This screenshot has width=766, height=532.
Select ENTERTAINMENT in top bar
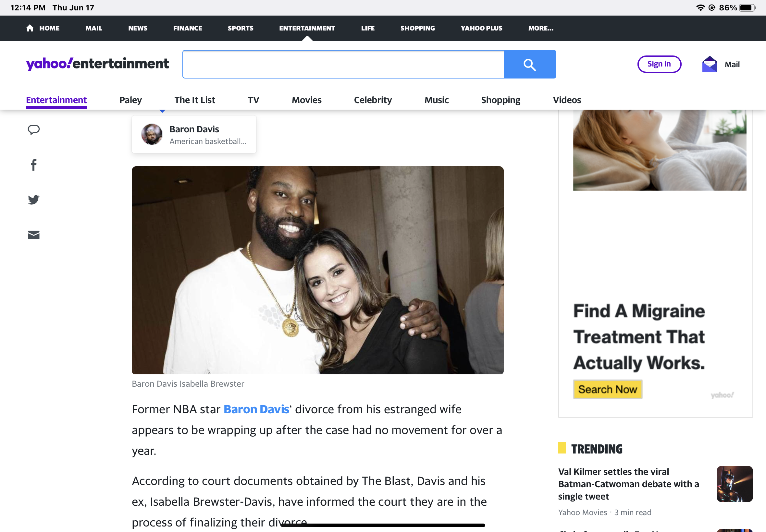(307, 28)
